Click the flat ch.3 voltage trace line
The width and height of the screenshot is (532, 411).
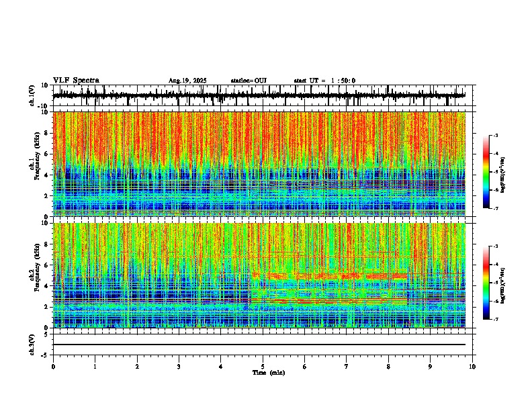[x=259, y=345]
